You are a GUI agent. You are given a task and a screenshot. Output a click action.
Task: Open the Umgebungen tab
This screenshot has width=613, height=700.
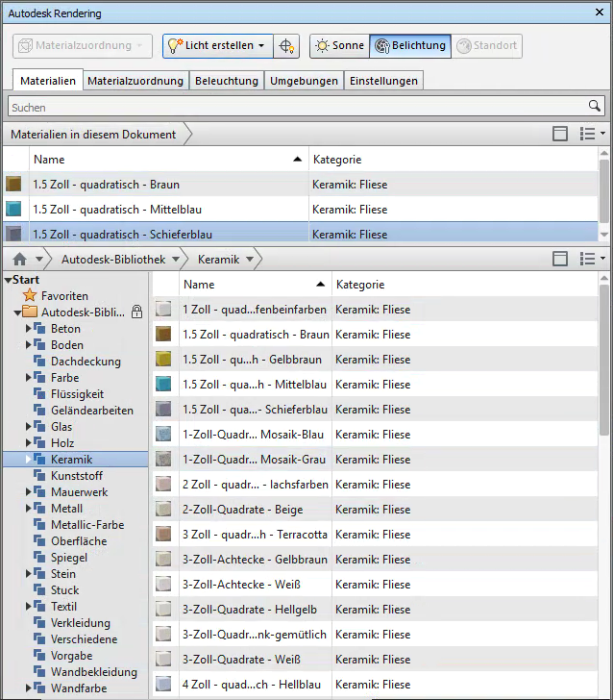click(304, 81)
